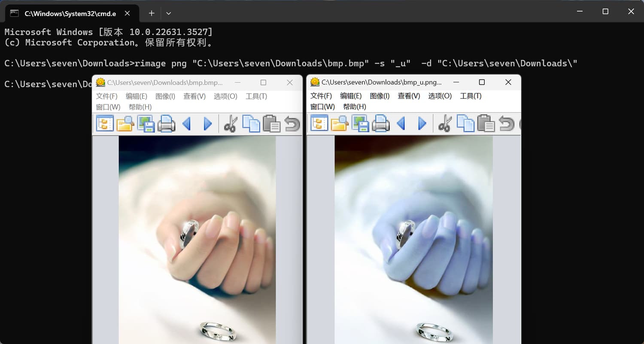Click the app icon in bmp_u.png title bar
The width and height of the screenshot is (644, 344).
point(315,82)
